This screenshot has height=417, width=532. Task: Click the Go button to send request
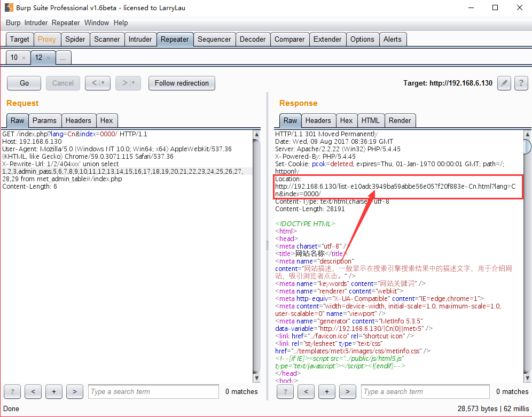(24, 83)
